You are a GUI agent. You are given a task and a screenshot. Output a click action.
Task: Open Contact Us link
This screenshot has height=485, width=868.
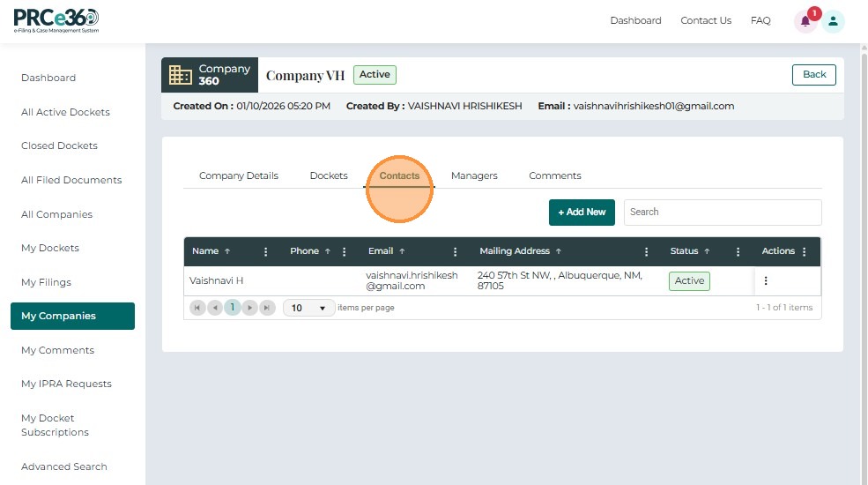(706, 20)
